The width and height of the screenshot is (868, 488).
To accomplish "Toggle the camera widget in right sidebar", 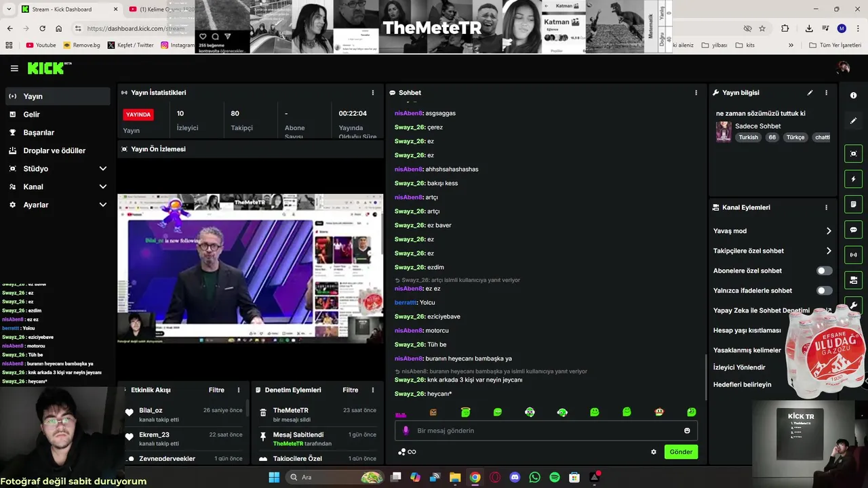I will 854,280.
